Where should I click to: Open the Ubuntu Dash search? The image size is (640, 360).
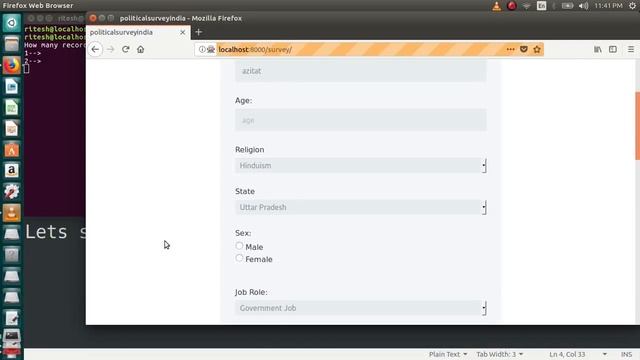[x=11, y=23]
